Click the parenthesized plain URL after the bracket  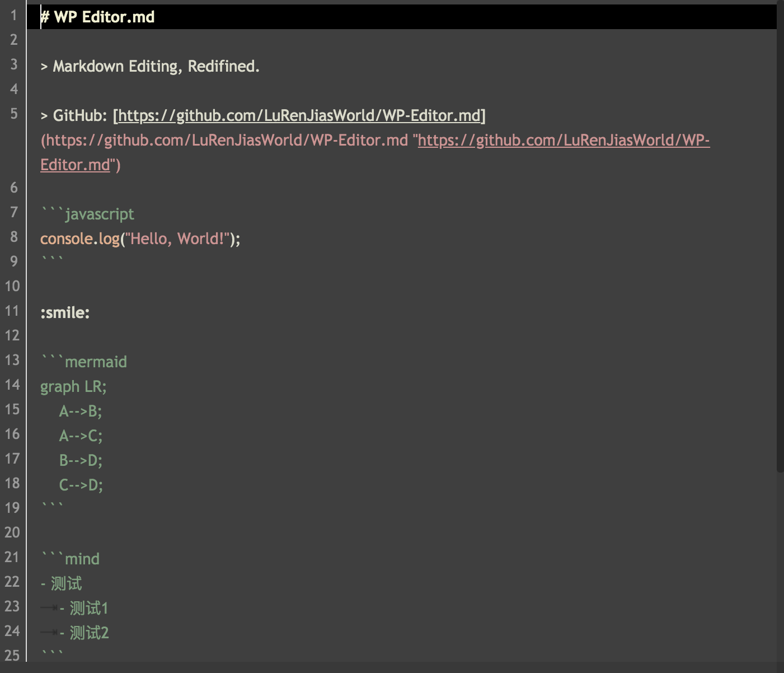(224, 141)
